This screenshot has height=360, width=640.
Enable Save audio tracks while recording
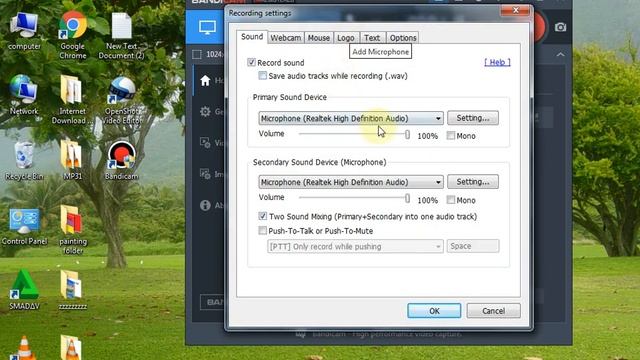[x=262, y=76]
